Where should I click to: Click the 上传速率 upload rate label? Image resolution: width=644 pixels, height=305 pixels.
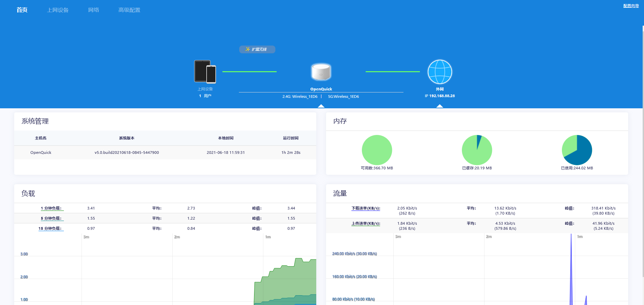366,224
